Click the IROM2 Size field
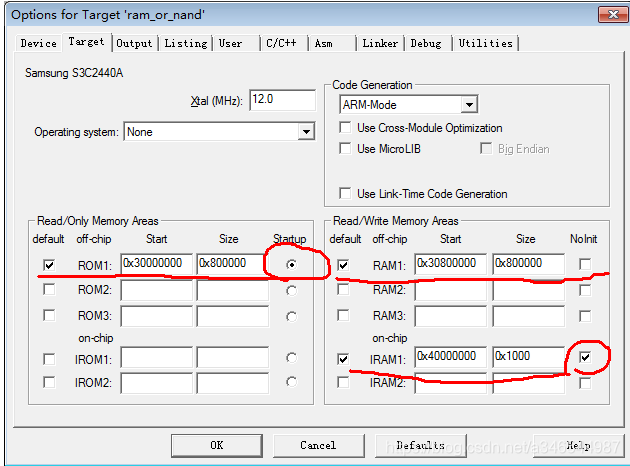This screenshot has width=630, height=466. tap(233, 383)
